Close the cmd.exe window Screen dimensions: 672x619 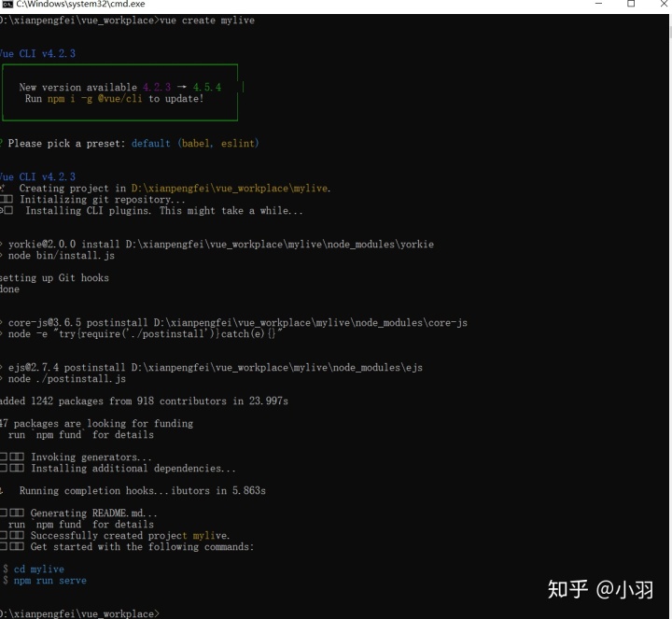664,4
